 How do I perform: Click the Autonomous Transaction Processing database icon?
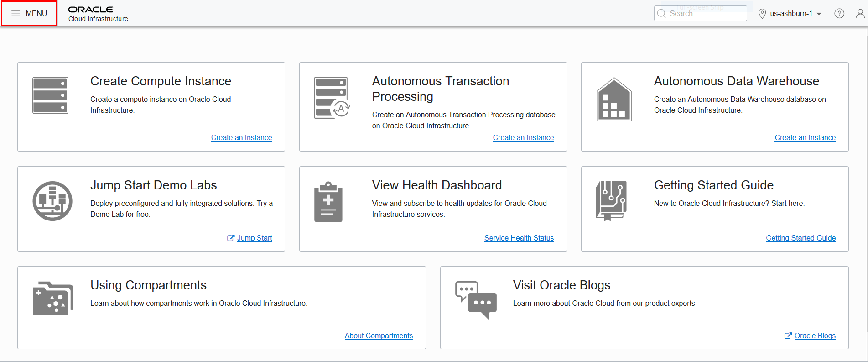[x=332, y=98]
